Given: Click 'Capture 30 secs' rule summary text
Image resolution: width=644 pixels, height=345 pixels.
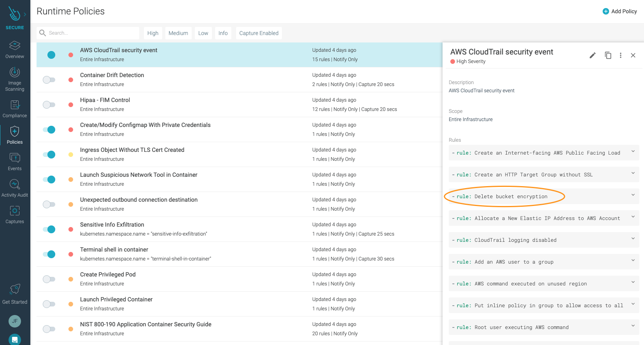Looking at the screenshot, I should coord(376,259).
